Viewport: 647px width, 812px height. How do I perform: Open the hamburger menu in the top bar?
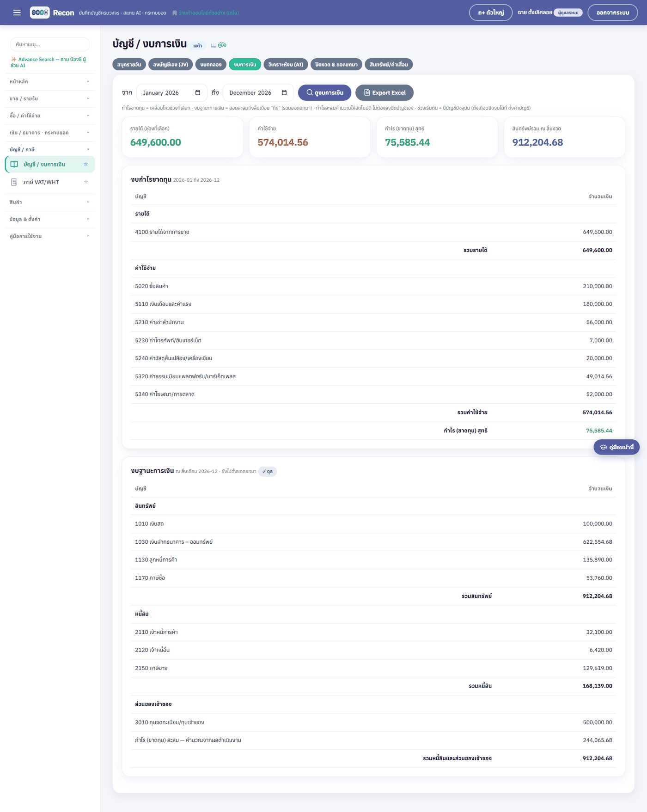pyautogui.click(x=17, y=12)
